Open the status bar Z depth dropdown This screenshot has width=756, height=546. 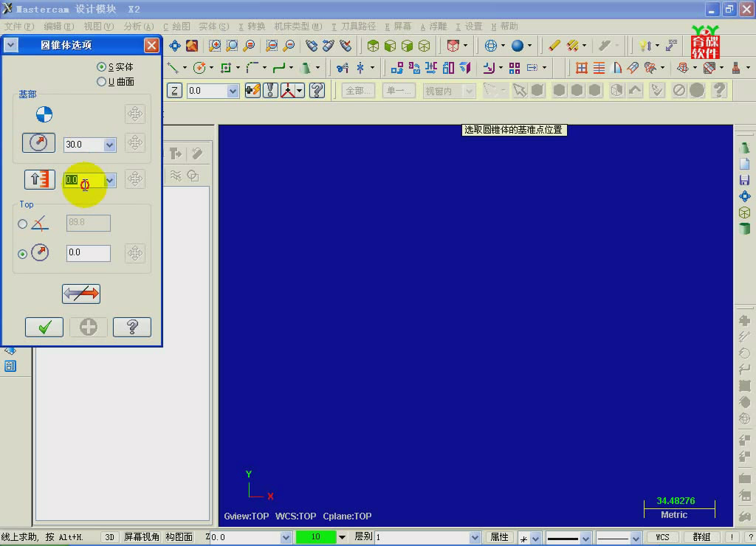tap(286, 537)
